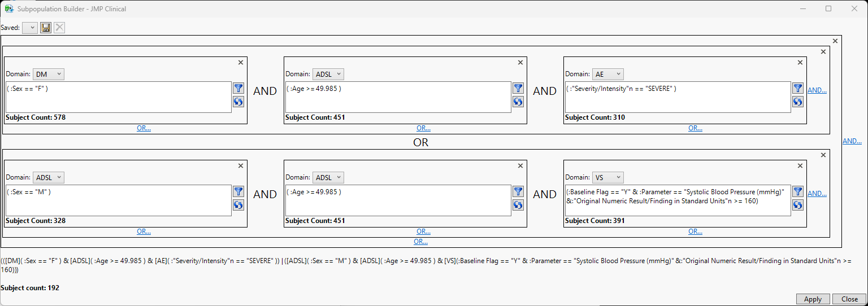Open filter editor for VS blood pressure condition
The height and width of the screenshot is (306, 868).
tap(797, 191)
